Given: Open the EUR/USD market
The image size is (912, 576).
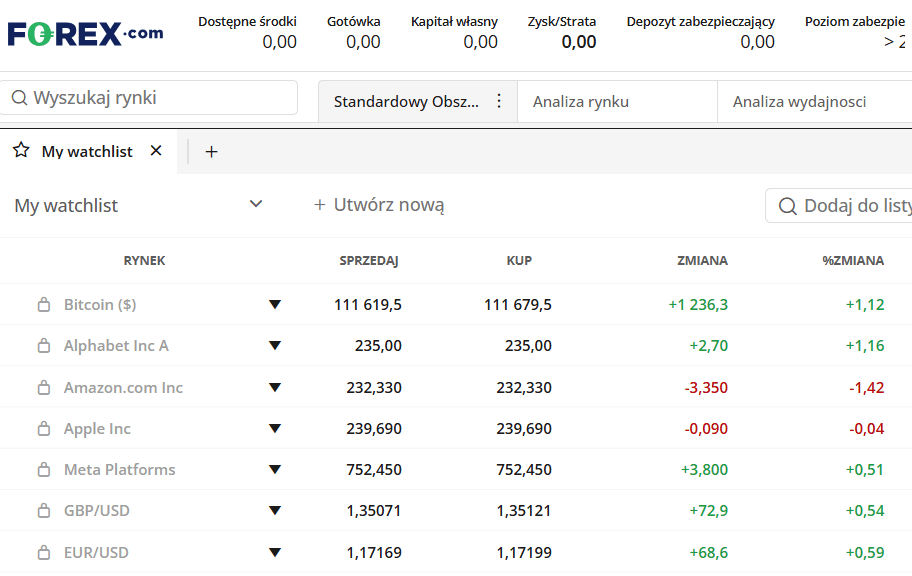Looking at the screenshot, I should coord(96,552).
